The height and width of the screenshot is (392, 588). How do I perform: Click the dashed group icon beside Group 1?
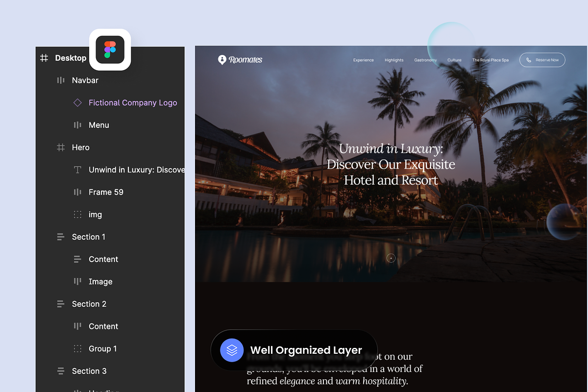click(77, 349)
